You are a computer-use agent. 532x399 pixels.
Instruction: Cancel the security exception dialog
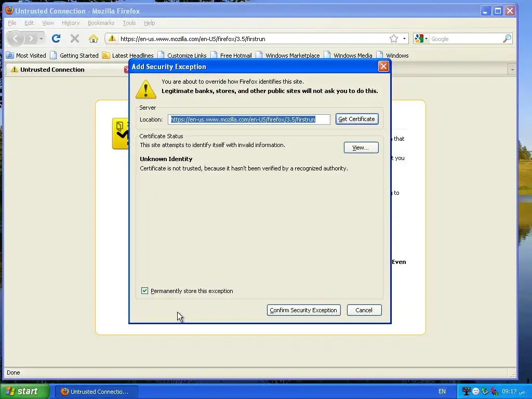coord(364,310)
